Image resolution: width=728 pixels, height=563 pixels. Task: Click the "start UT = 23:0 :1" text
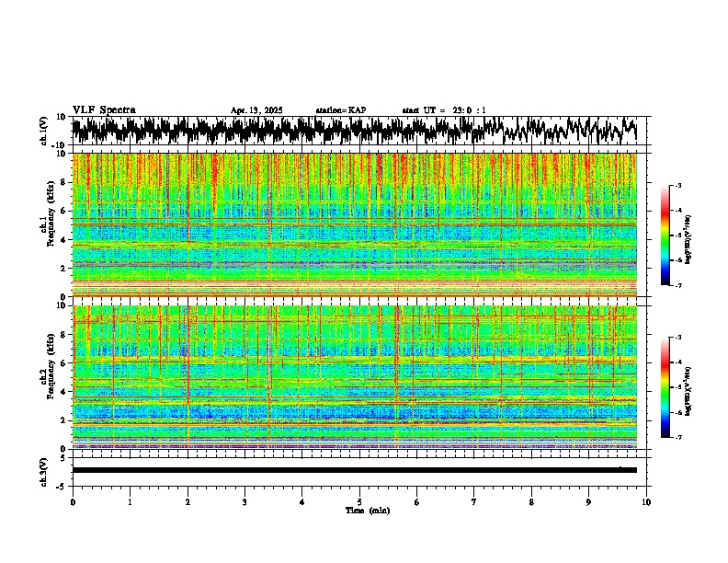point(444,110)
